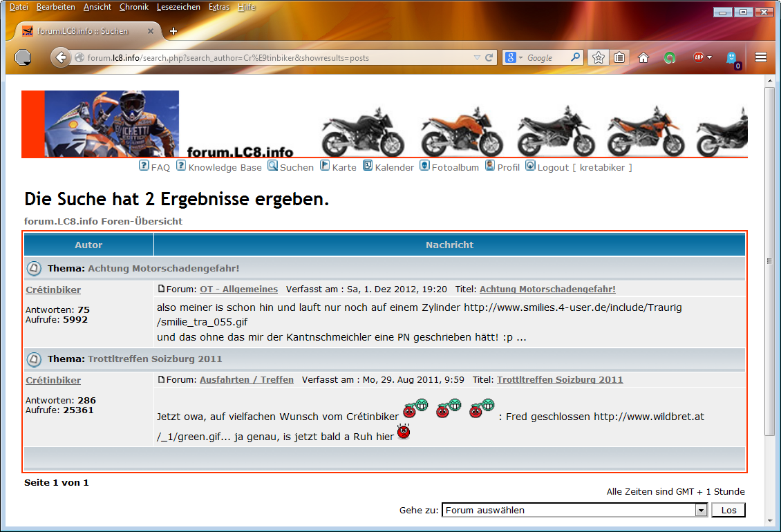Expand the URL bar history dropdown arrow
Image resolution: width=781 pixels, height=532 pixels.
(x=477, y=58)
